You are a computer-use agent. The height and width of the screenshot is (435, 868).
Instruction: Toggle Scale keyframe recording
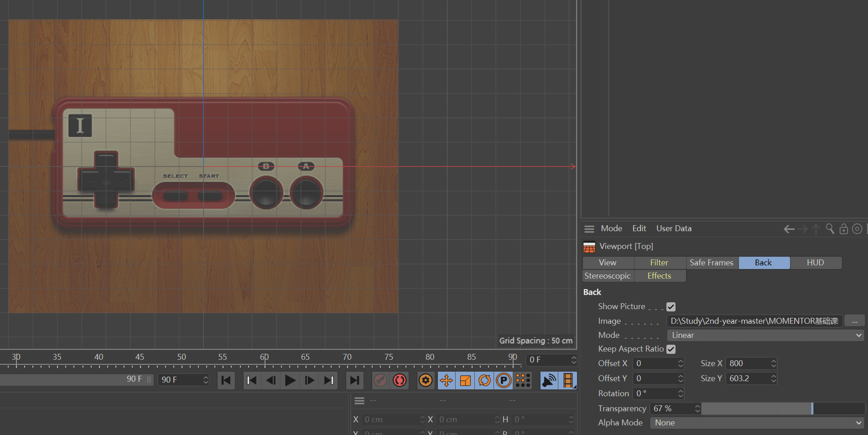click(x=465, y=380)
